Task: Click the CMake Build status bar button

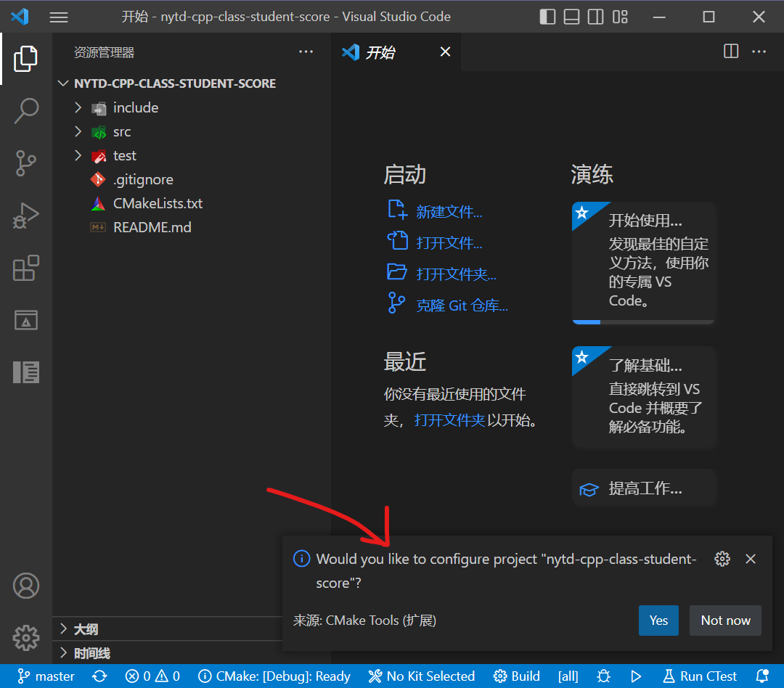Action: (x=517, y=676)
